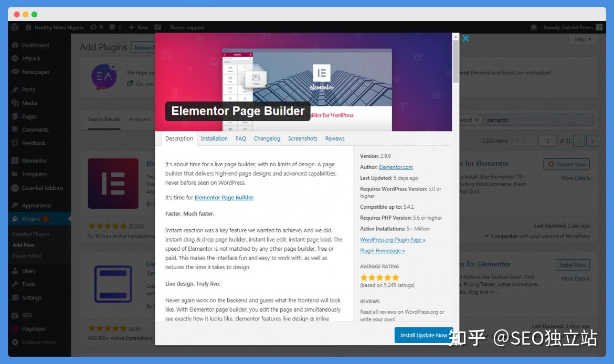Click the current page number field
This screenshot has height=364, width=614.
(547, 141)
